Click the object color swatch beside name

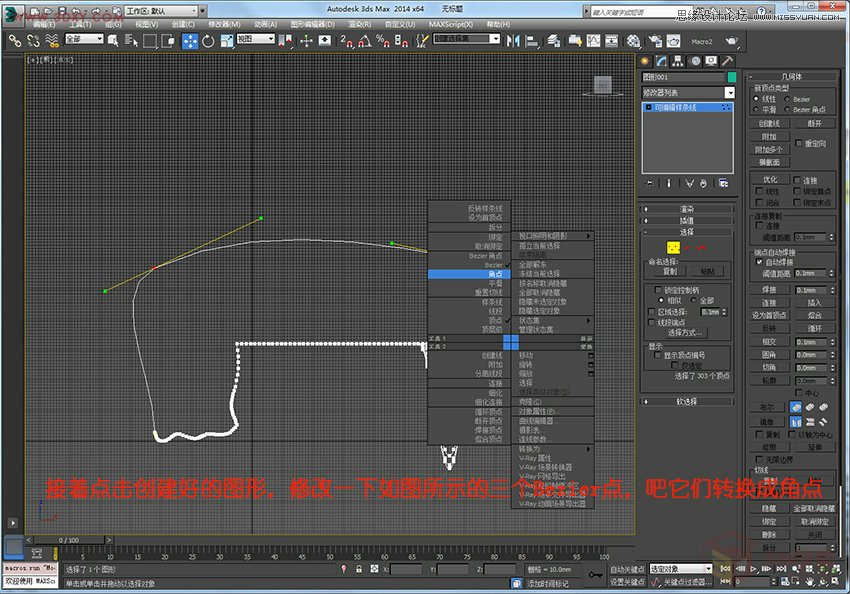click(x=731, y=77)
